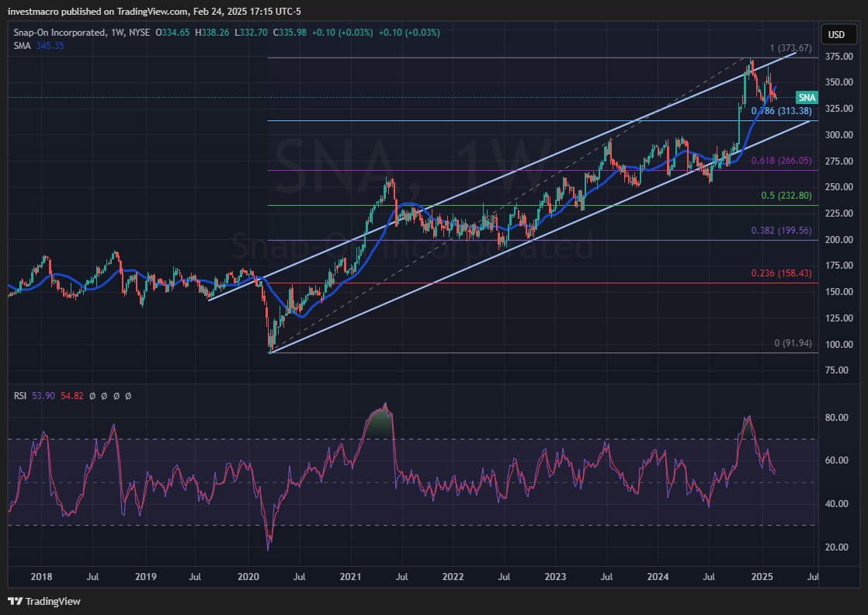Screen dimensions: 868x615
Task: Click the 0.618 (266.05) Fibonacci label
Action: pos(781,161)
